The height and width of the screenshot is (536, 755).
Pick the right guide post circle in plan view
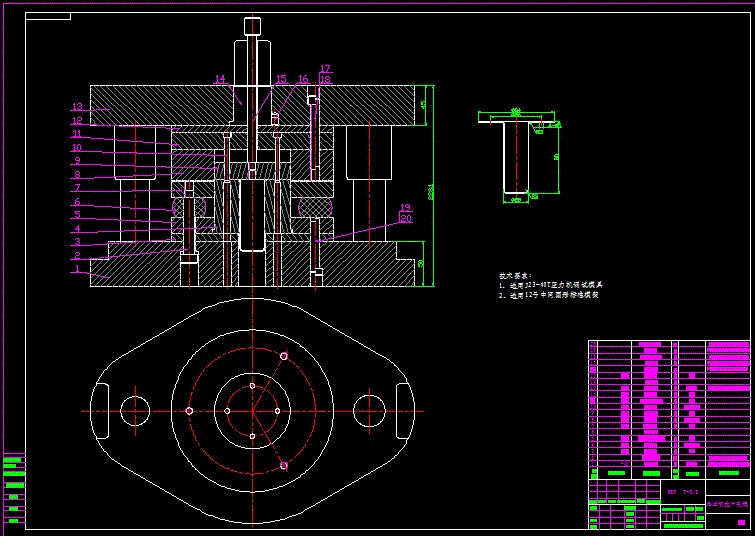(x=369, y=411)
